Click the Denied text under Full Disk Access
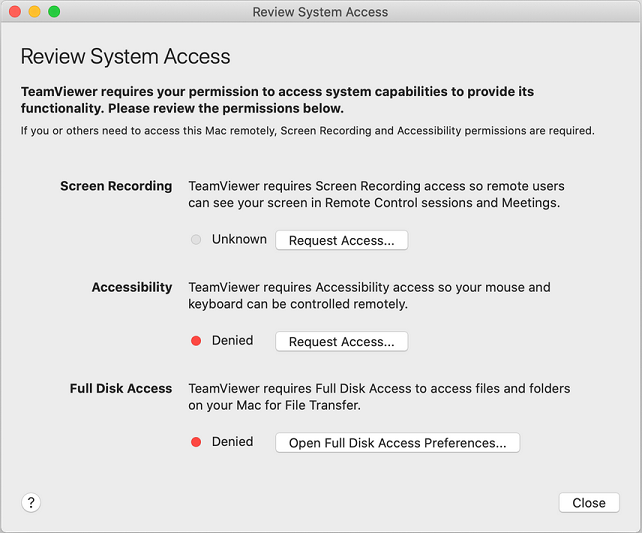This screenshot has height=533, width=642. [x=232, y=442]
